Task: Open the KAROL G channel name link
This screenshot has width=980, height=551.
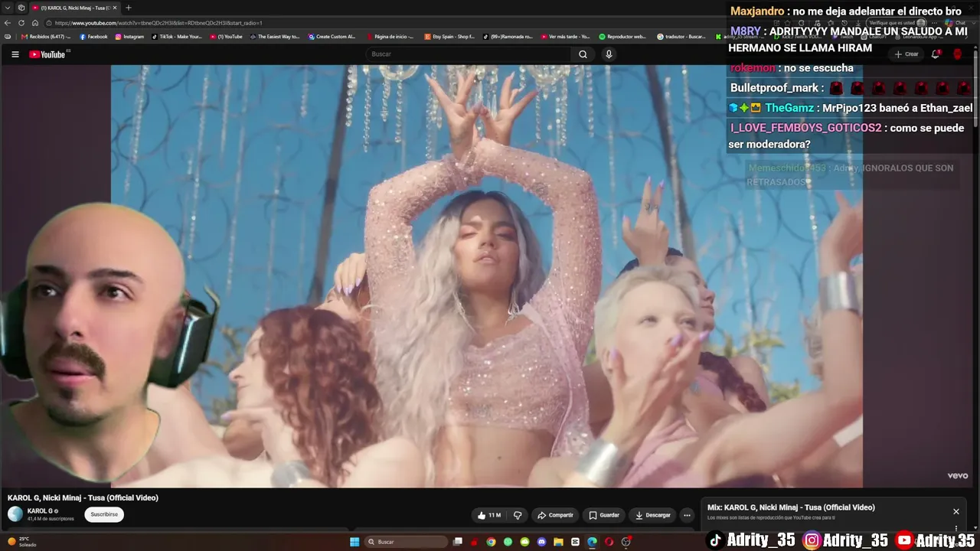Action: coord(40,510)
